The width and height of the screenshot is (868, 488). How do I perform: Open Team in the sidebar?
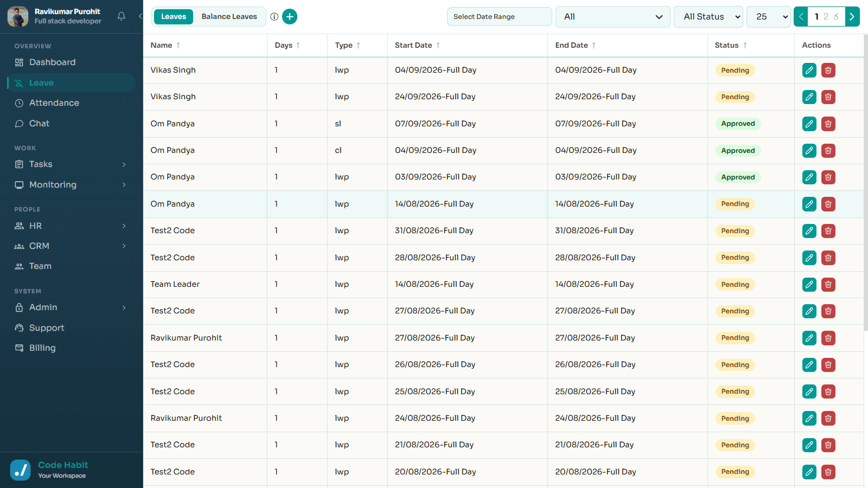71,266
